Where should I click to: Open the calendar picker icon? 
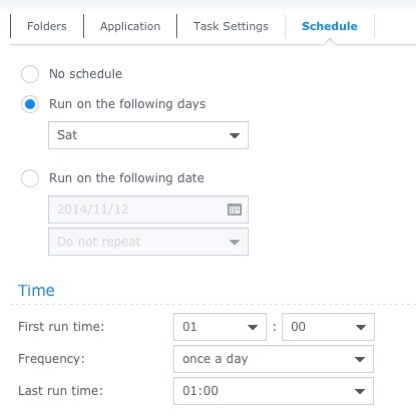pyautogui.click(x=234, y=210)
